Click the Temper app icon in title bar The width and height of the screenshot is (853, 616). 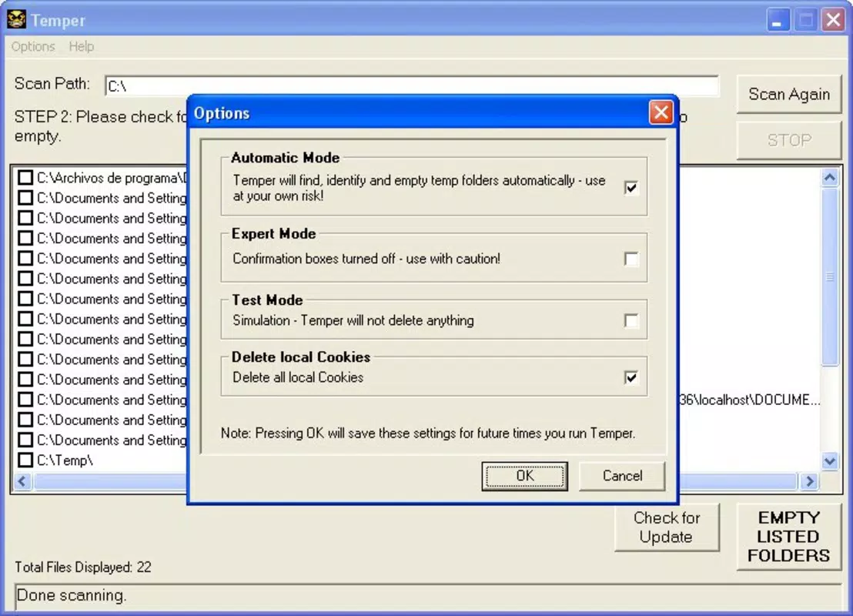16,19
